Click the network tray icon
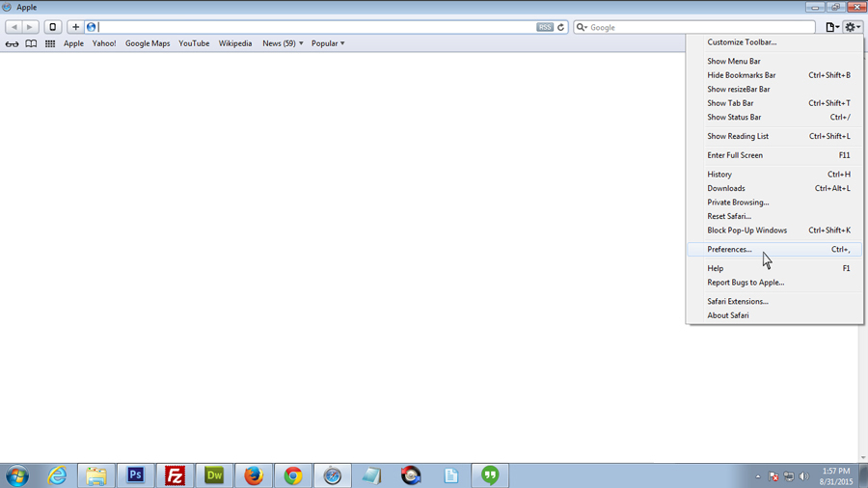868x488 pixels. tap(789, 476)
